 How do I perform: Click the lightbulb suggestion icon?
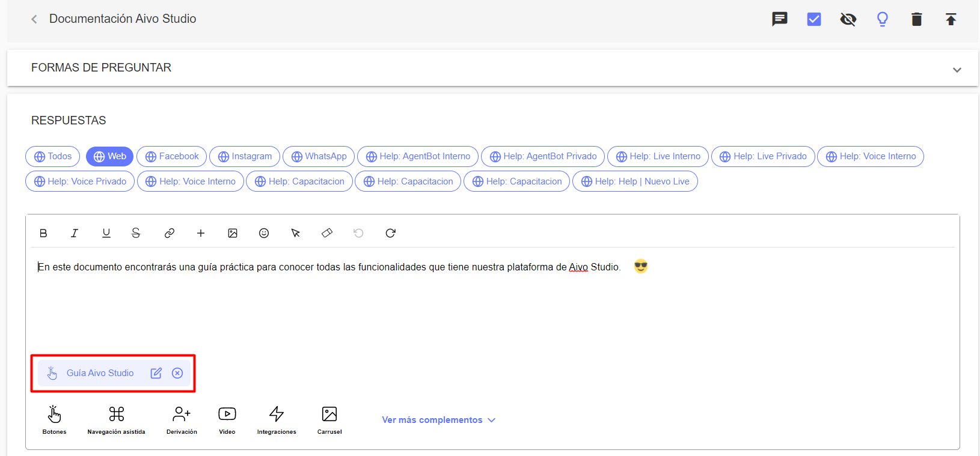883,19
